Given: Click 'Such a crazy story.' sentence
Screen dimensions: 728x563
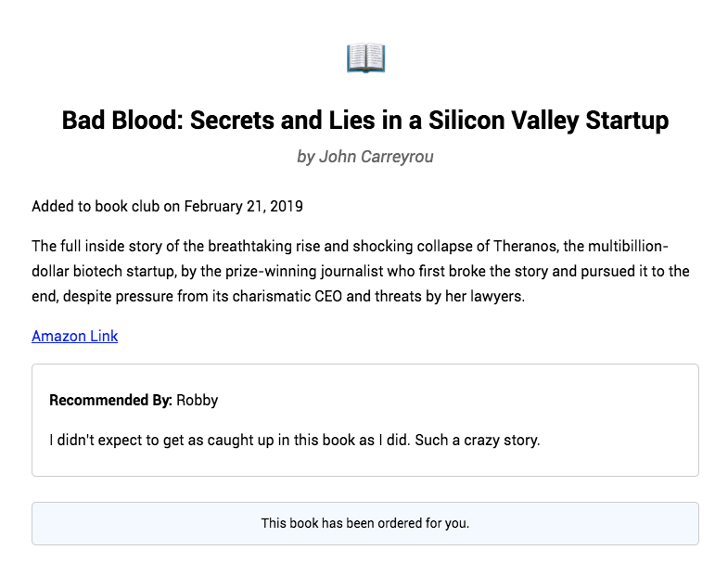Looking at the screenshot, I should [x=478, y=440].
